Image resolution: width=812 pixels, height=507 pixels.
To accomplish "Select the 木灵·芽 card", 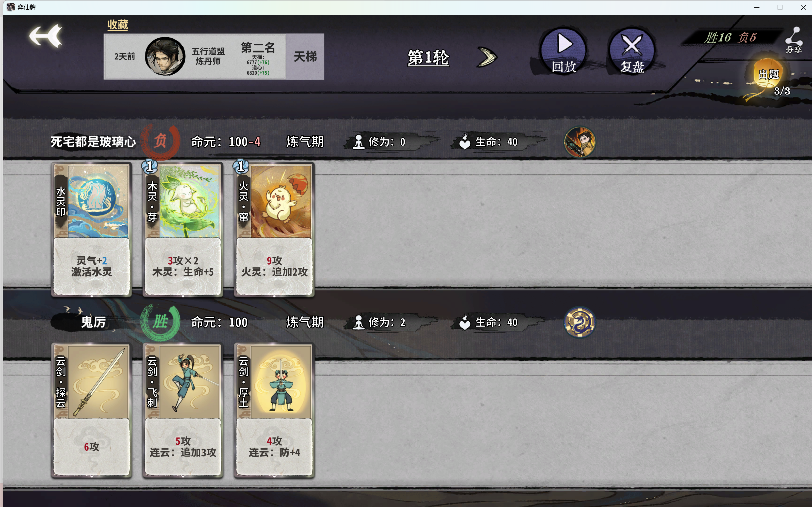I will (x=183, y=230).
